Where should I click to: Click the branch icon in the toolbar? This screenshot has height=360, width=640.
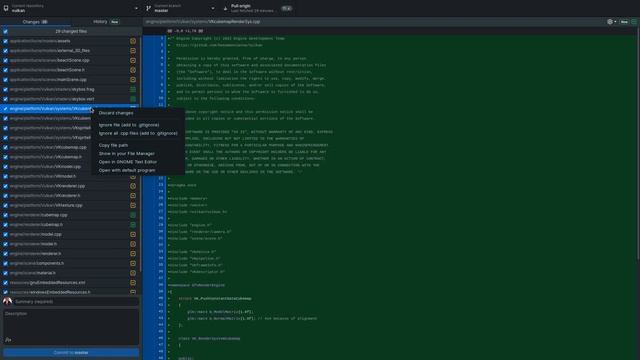(149, 8)
